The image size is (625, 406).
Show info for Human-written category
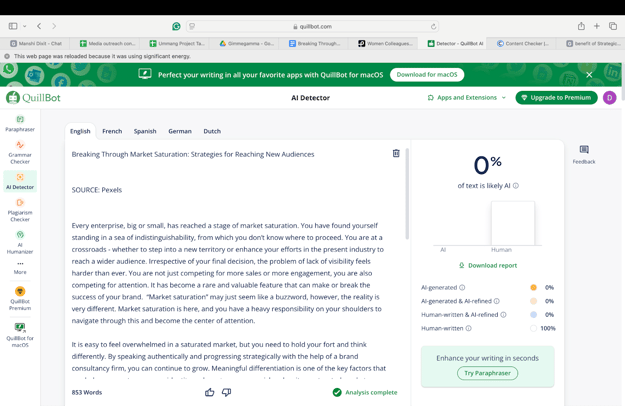pyautogui.click(x=468, y=328)
